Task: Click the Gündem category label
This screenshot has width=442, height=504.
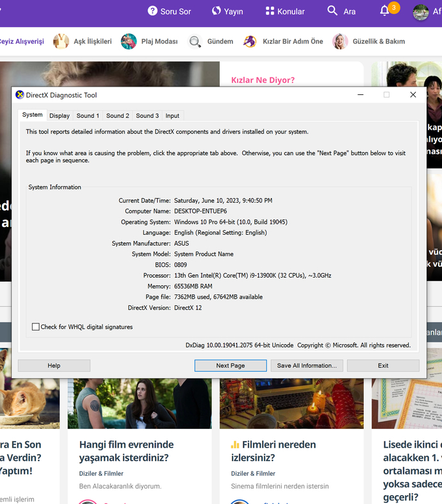Action: (x=220, y=42)
